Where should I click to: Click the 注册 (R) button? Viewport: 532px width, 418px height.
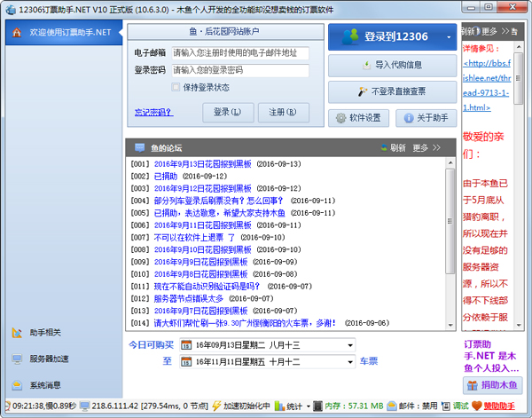pyautogui.click(x=284, y=113)
